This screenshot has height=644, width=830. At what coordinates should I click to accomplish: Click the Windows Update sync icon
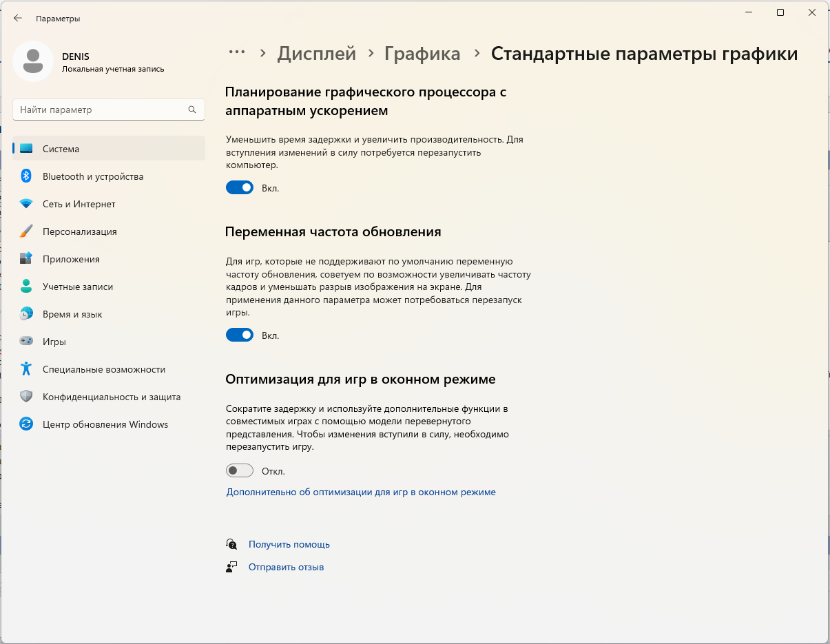(x=26, y=424)
